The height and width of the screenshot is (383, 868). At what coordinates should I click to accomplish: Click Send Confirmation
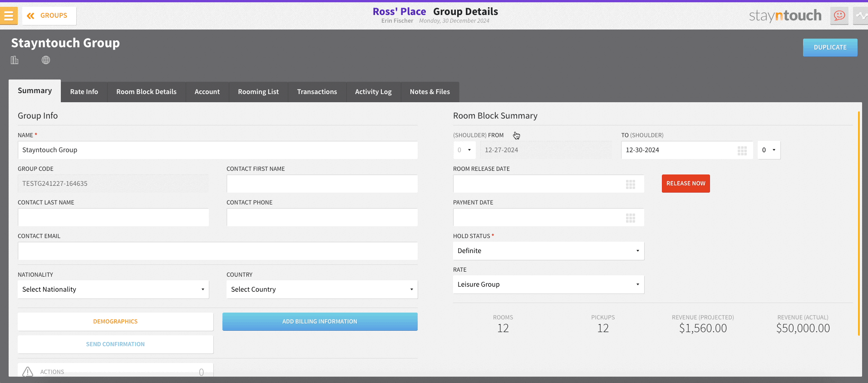point(115,344)
